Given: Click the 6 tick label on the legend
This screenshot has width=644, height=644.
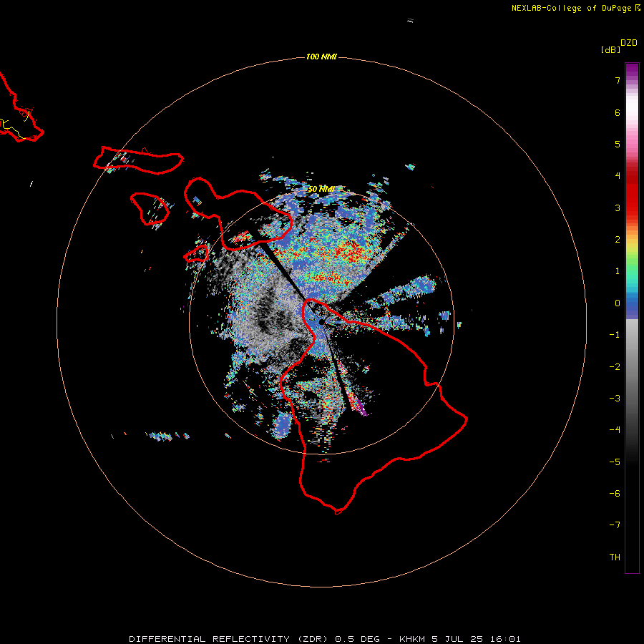Looking at the screenshot, I should 618,112.
